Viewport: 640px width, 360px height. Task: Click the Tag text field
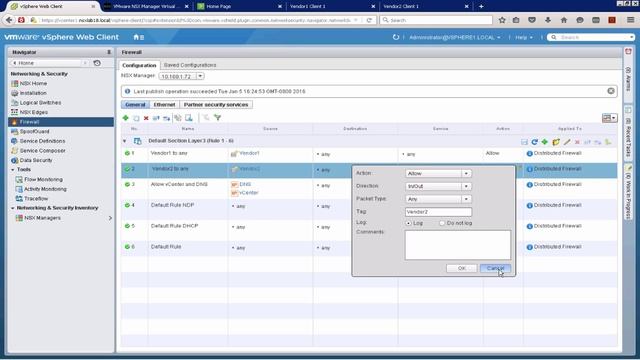(x=438, y=212)
